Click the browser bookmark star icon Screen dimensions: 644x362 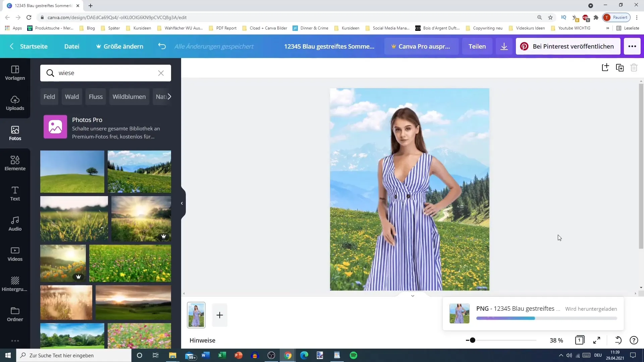coord(550,17)
